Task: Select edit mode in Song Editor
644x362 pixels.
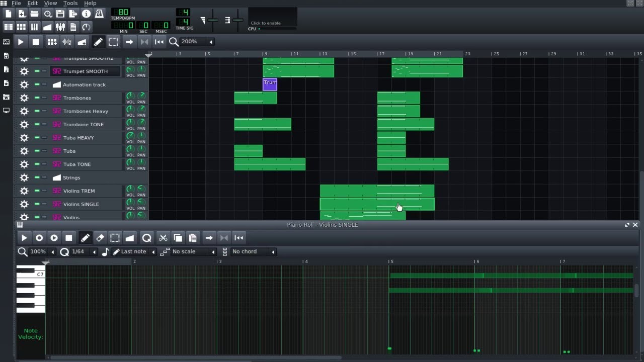Action: tap(113, 42)
